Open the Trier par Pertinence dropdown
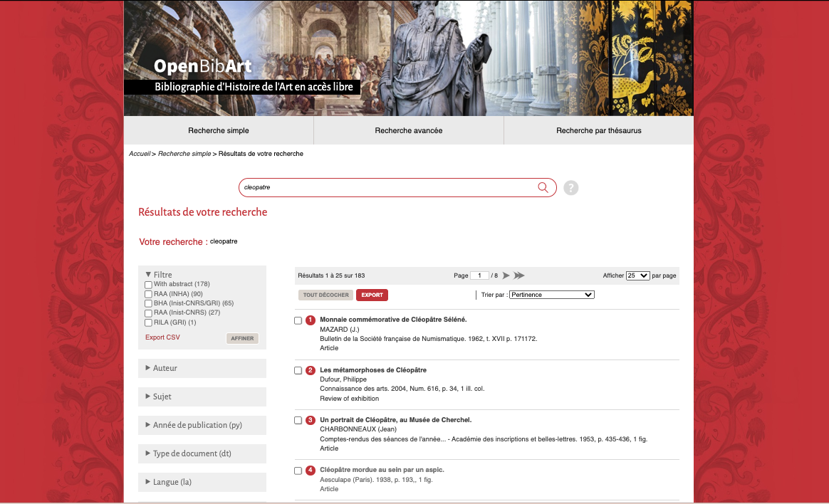Viewport: 829px width, 504px height. click(551, 295)
